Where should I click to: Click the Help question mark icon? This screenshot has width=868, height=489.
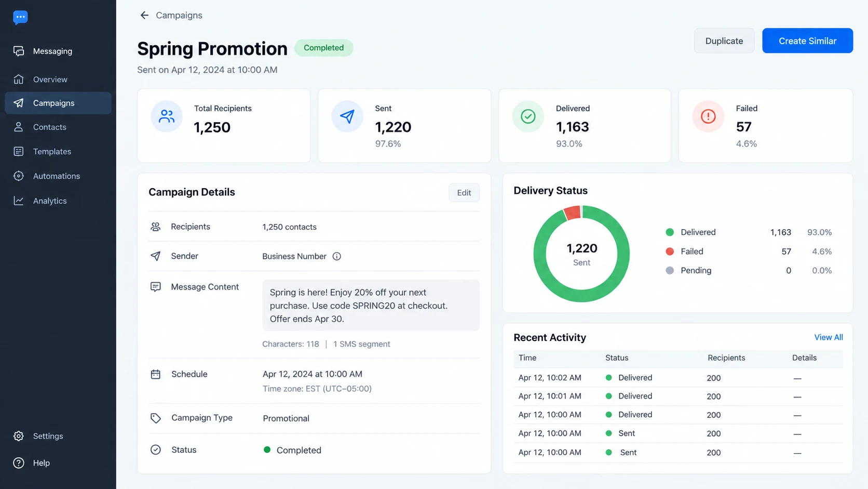coord(19,463)
